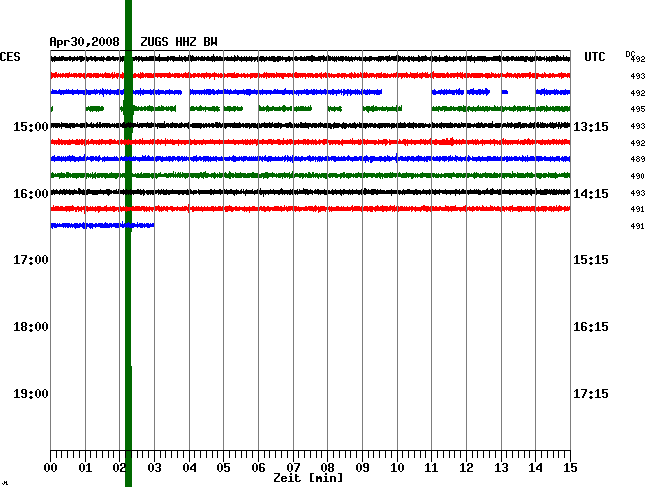Select the 17:00 CES time label
The width and height of the screenshot is (650, 494).
pos(31,260)
